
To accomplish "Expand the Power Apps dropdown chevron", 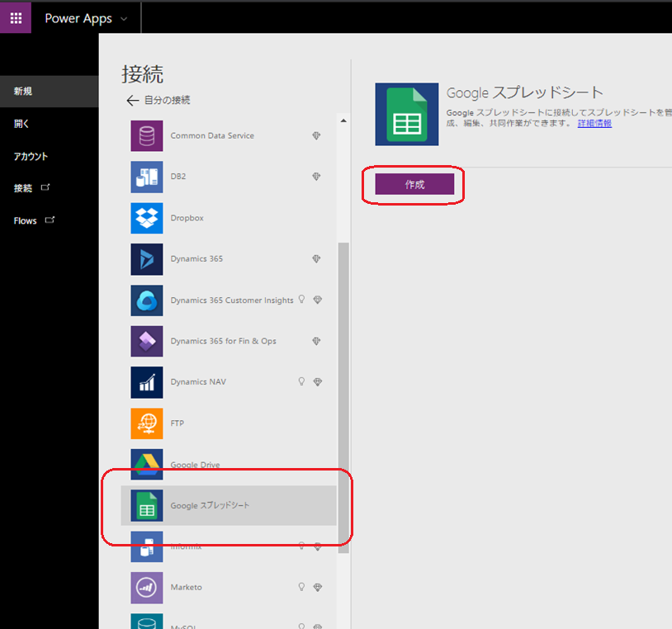I will [124, 19].
